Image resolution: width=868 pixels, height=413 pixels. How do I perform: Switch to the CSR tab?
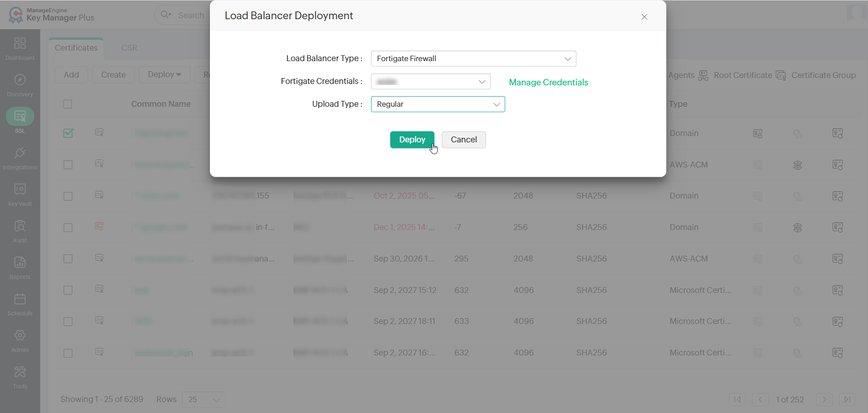[129, 48]
